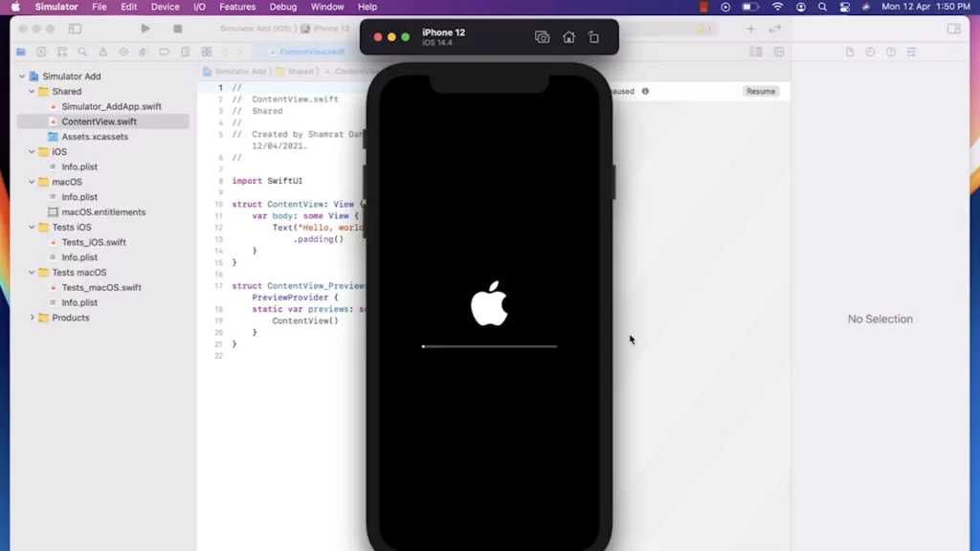This screenshot has width=980, height=551.
Task: Select the Test navigator diamond icon
Action: coord(123,52)
